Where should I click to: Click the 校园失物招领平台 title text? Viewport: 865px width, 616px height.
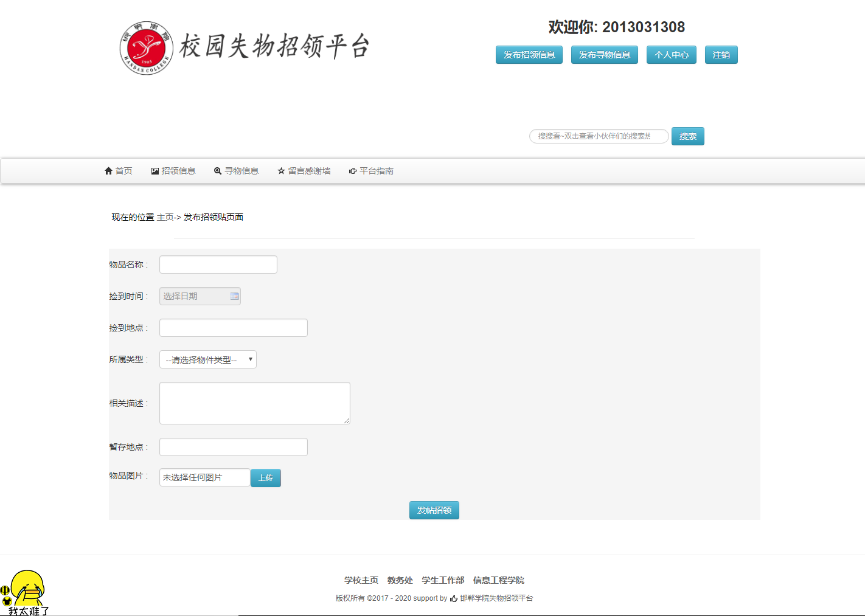pos(274,46)
